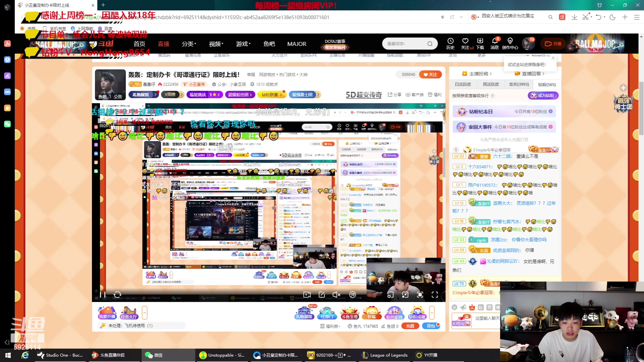Screen dimensions: 644x362
Task: Open the 背包 backpack button
Action: coord(431,326)
